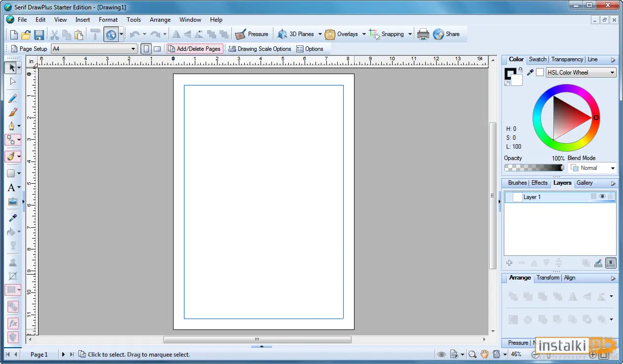Open the Normal blend mode dropdown
This screenshot has height=364, width=623.
click(x=592, y=168)
